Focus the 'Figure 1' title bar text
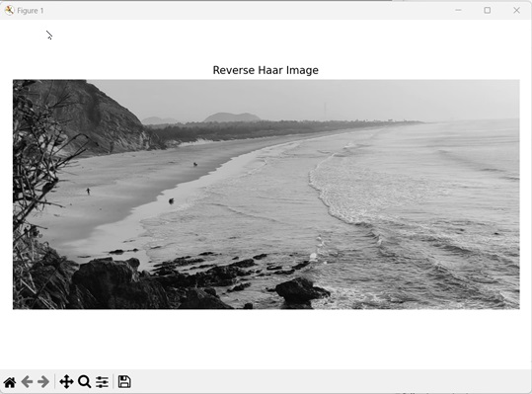Screen dimensions: 532x394 pyautogui.click(x=31, y=11)
